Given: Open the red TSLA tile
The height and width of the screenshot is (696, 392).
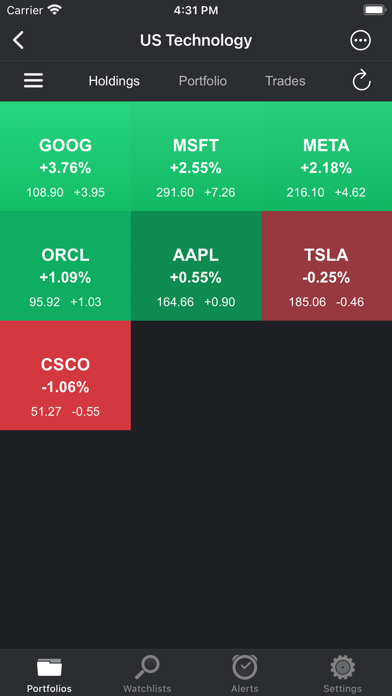Looking at the screenshot, I should (x=326, y=265).
